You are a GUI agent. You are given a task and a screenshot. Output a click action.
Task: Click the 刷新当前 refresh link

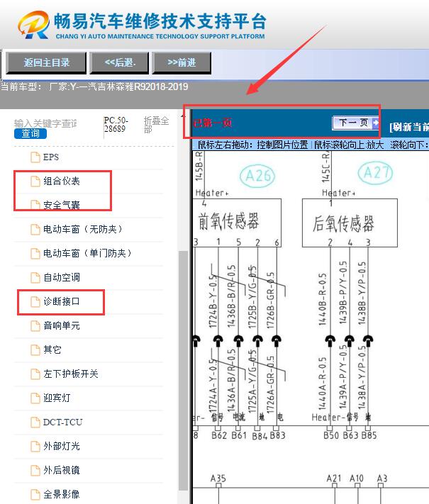(408, 127)
